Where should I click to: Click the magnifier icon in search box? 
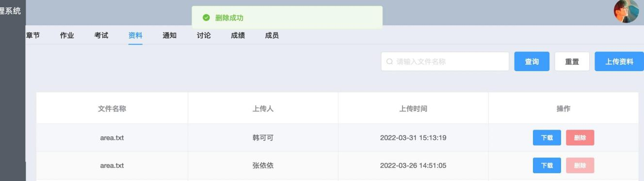(389, 61)
